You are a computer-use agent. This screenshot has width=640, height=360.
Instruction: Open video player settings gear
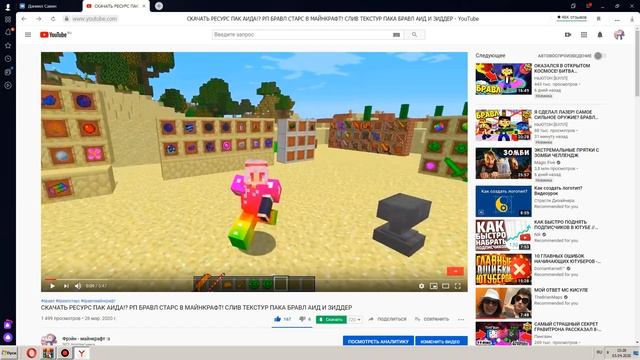[x=421, y=286]
